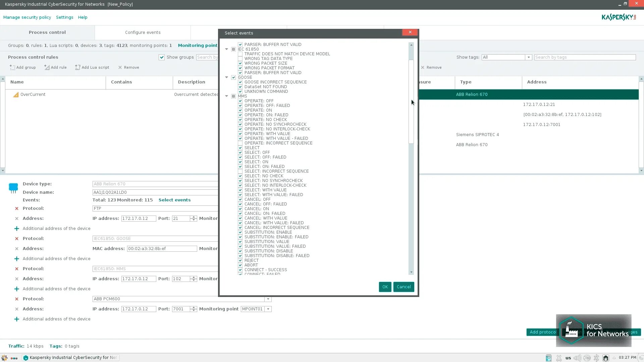The image size is (644, 362).
Task: Click Remove icon in process control rules
Action: click(x=120, y=67)
